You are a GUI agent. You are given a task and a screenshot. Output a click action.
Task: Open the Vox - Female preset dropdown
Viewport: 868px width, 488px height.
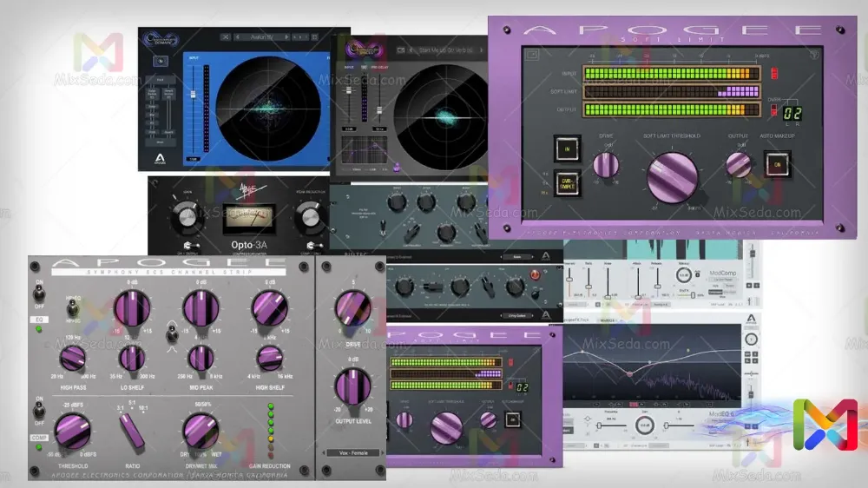tap(352, 452)
